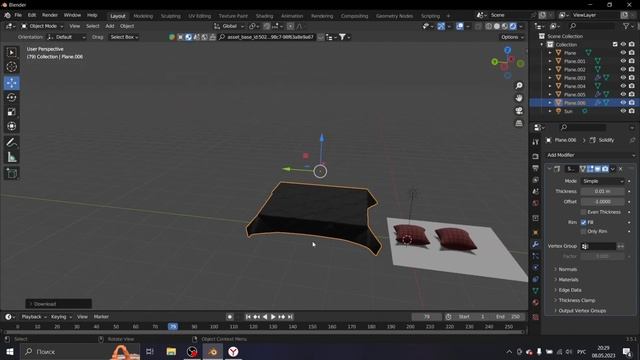
Task: Hide the Sun object with its eye icon
Action: coord(623,111)
